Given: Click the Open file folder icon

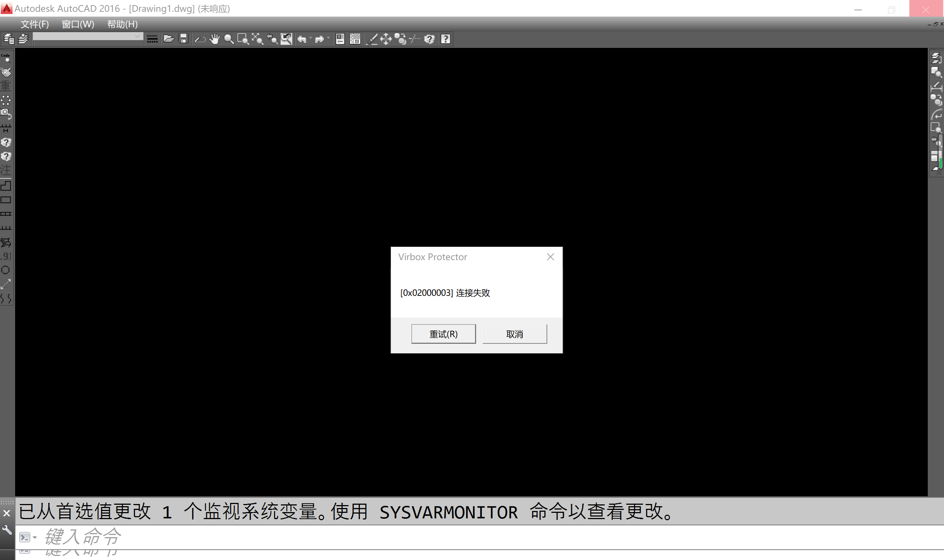Looking at the screenshot, I should point(169,39).
